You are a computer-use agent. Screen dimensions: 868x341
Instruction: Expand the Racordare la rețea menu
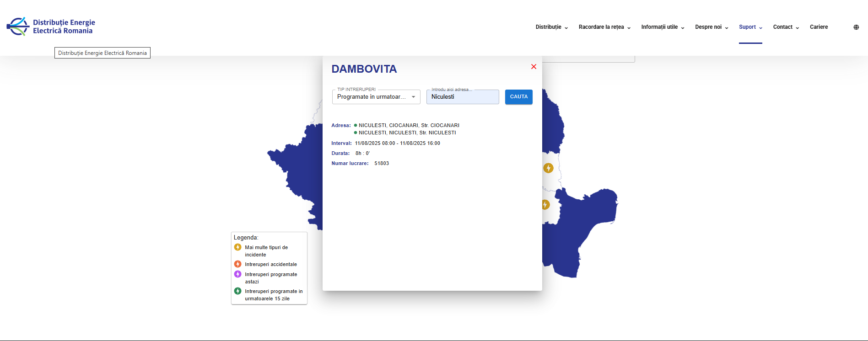point(604,27)
